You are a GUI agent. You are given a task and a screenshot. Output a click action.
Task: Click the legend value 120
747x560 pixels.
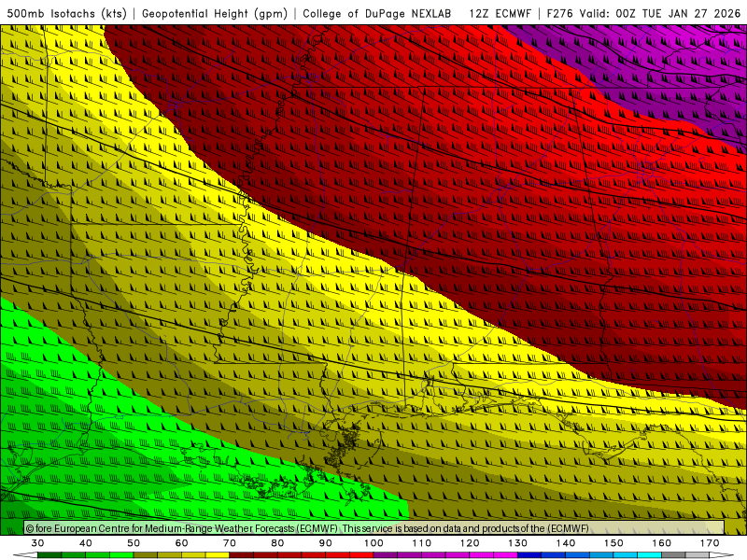tap(470, 543)
